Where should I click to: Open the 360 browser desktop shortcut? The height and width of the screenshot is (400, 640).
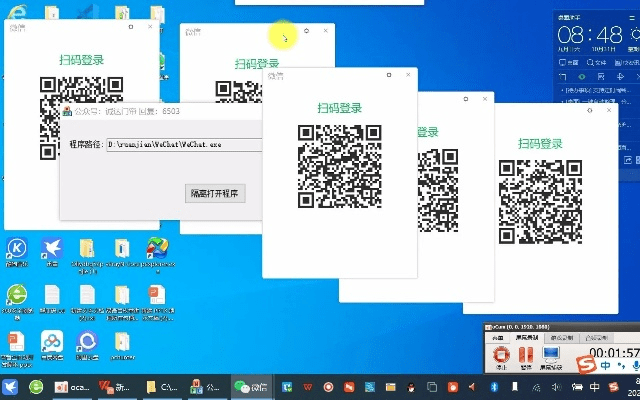tap(17, 296)
